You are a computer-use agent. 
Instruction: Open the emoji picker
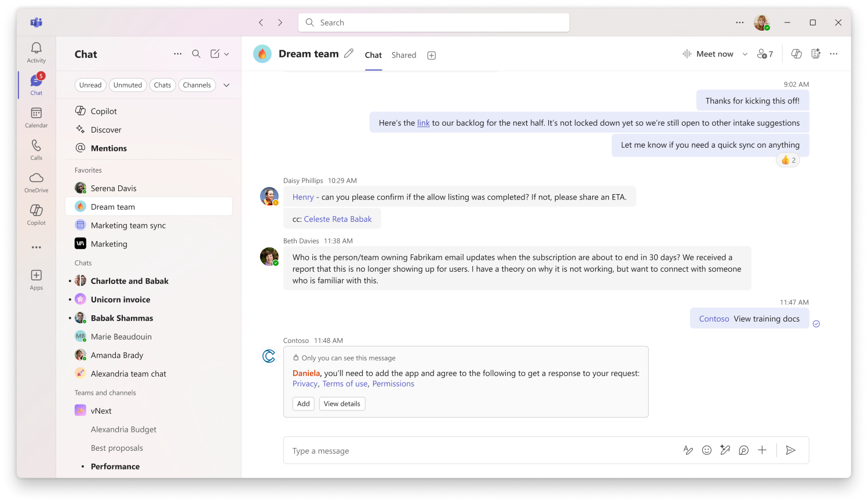707,450
